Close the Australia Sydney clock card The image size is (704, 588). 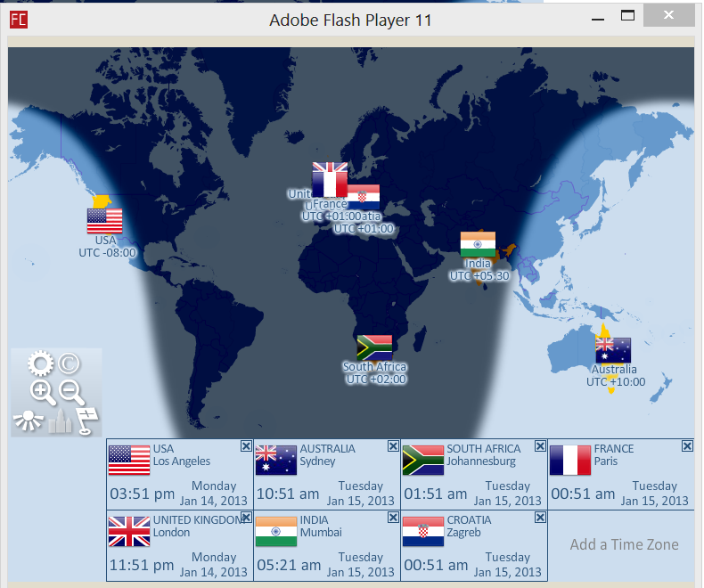[x=393, y=446]
